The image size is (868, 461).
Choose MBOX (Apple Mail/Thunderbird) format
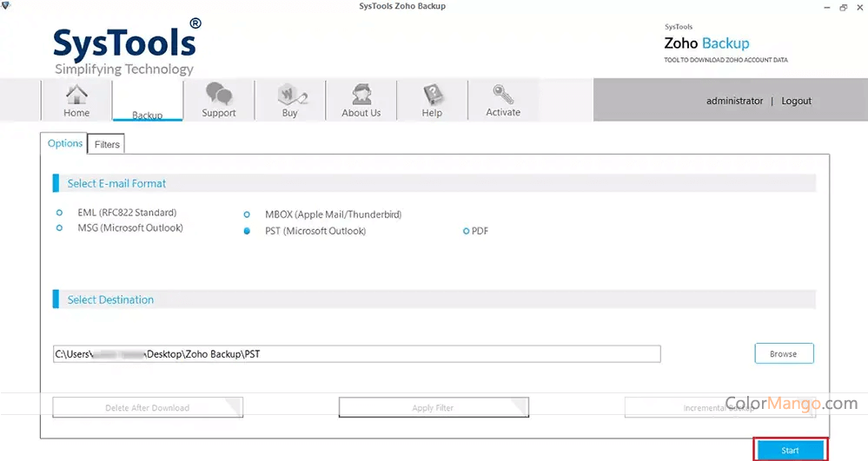(x=247, y=214)
